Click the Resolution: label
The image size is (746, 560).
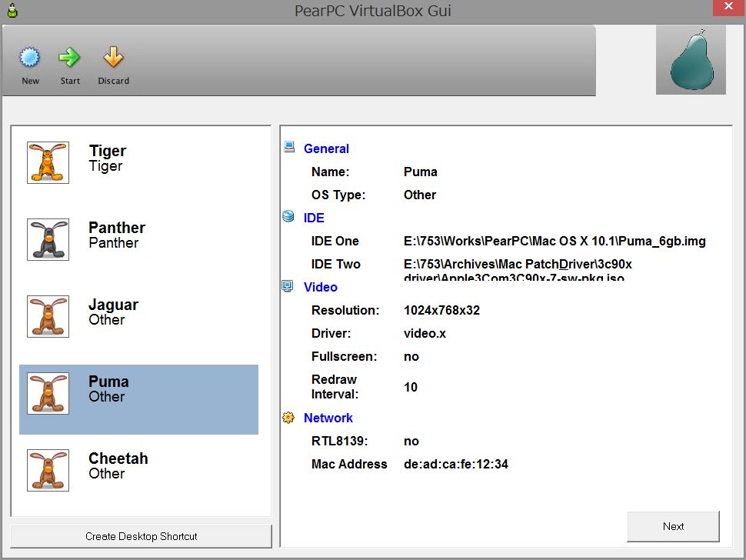(x=345, y=310)
